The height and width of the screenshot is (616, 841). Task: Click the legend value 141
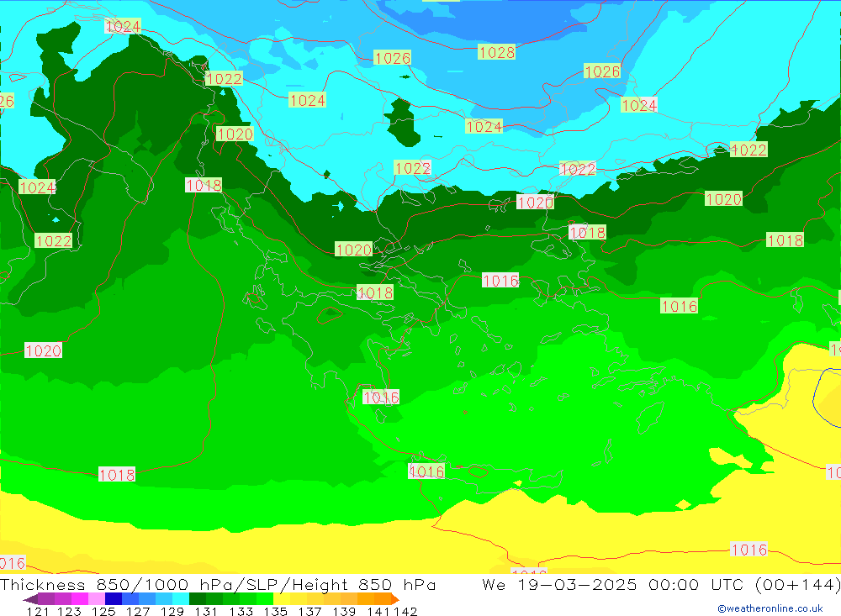pyautogui.click(x=379, y=611)
